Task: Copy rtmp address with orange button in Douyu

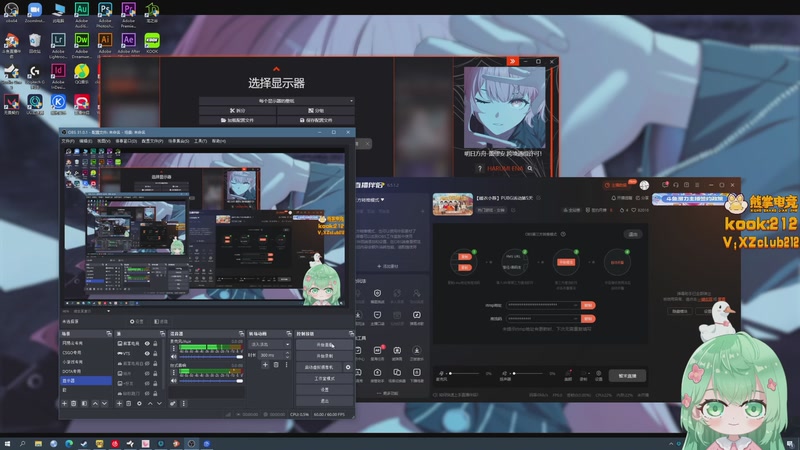Action: pyautogui.click(x=588, y=305)
